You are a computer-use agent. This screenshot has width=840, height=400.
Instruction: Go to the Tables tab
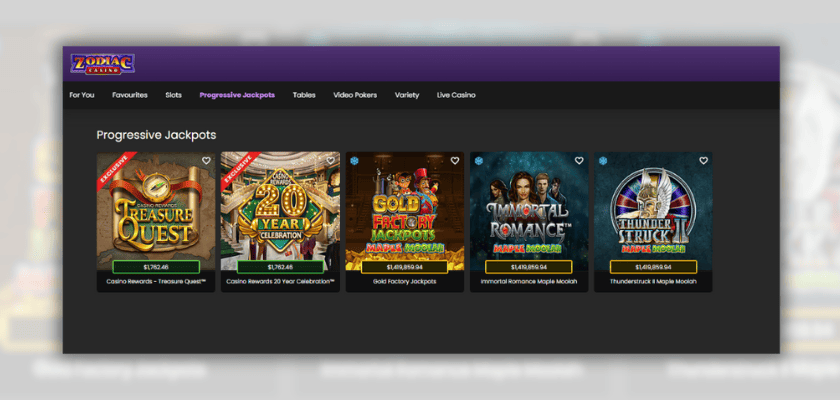pos(304,95)
